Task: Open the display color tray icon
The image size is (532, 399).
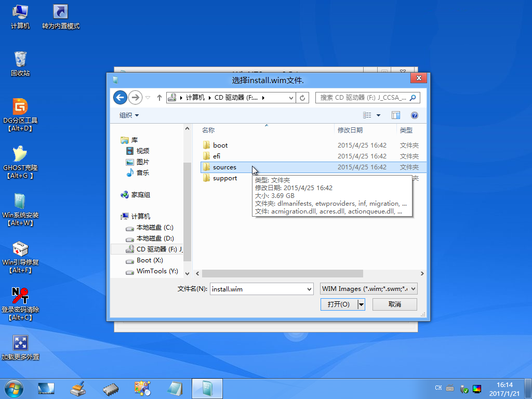Action: pyautogui.click(x=477, y=389)
